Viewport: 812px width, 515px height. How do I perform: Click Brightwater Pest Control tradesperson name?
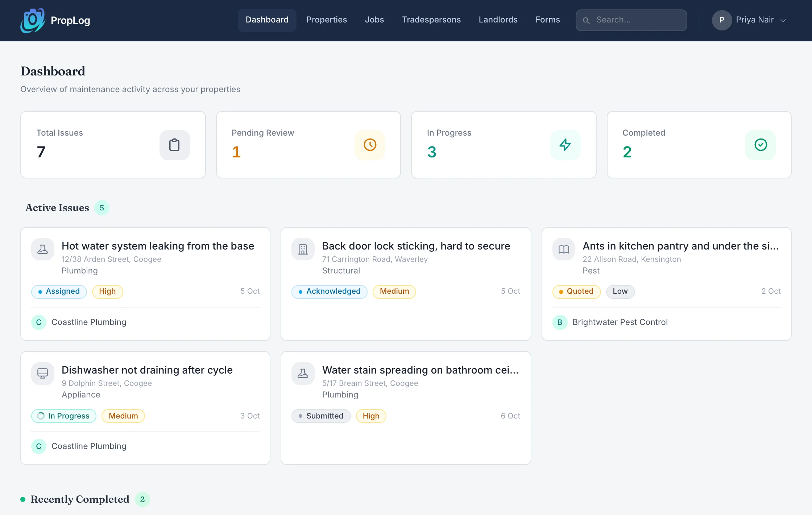[x=620, y=322]
